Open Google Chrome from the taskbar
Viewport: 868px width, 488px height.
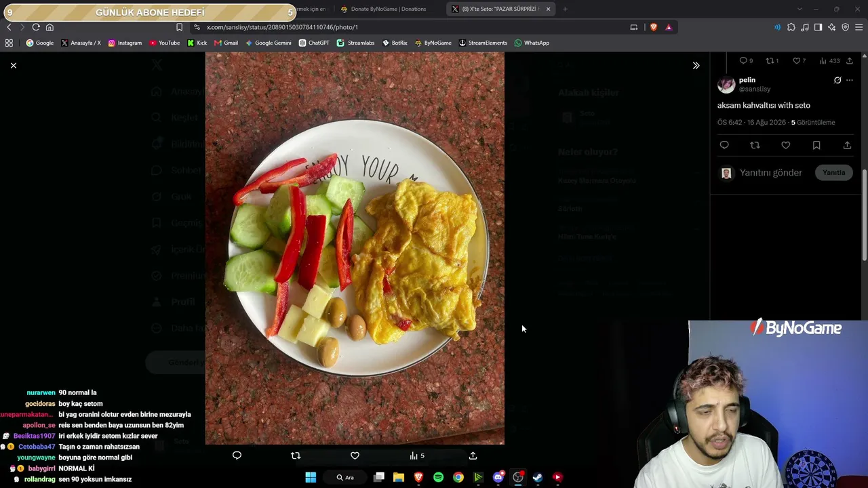(458, 477)
